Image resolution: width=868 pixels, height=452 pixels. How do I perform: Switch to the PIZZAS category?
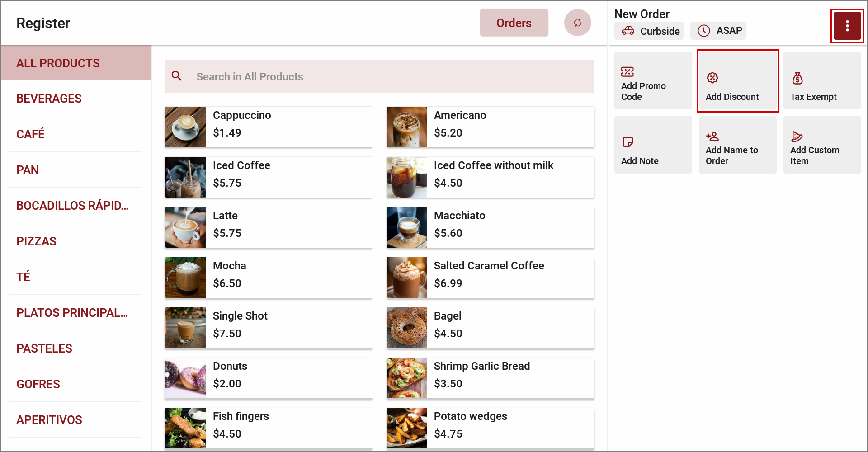(36, 241)
